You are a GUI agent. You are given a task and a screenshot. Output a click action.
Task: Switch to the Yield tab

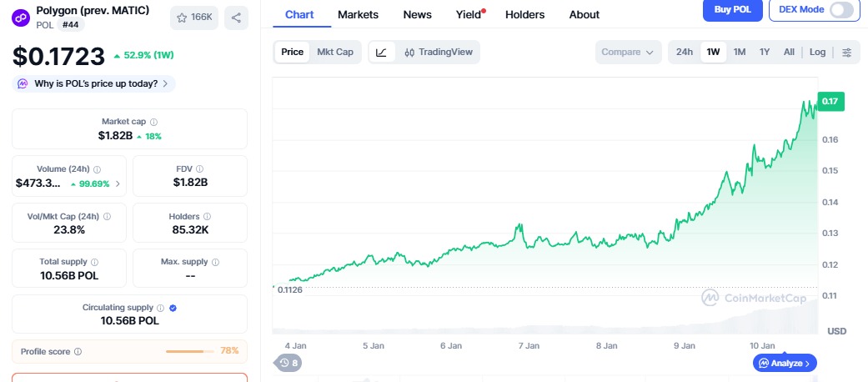click(x=469, y=14)
